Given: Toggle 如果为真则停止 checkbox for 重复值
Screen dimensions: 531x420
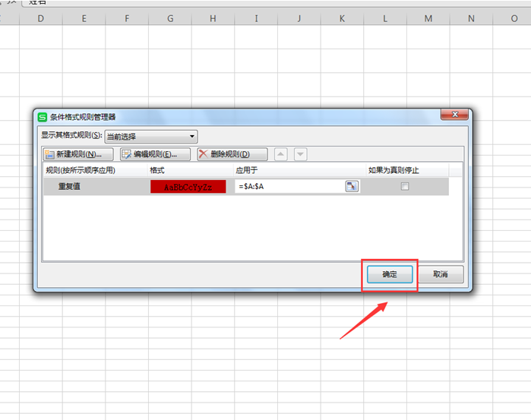Looking at the screenshot, I should click(x=405, y=186).
